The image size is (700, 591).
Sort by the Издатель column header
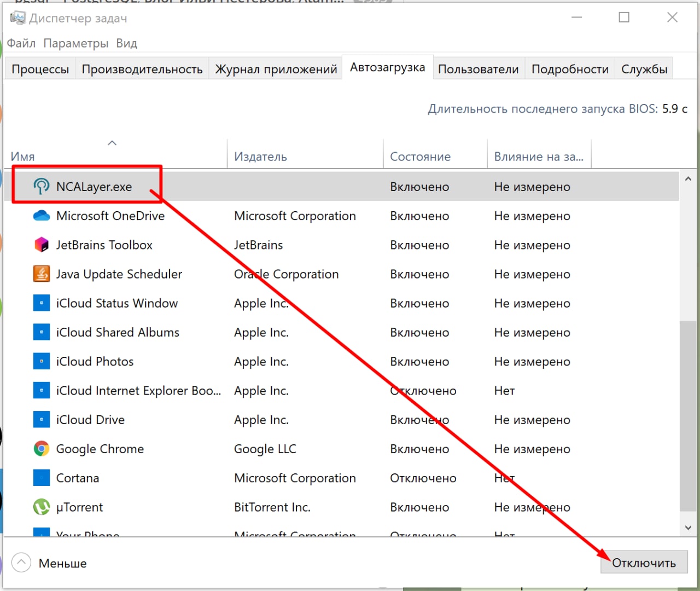point(305,157)
